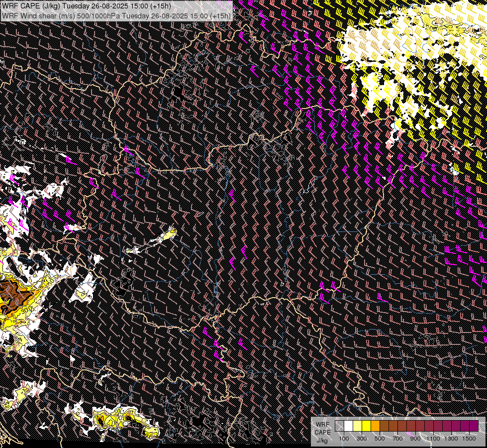The image size is (487, 448).
Task: Click the bright yellow CAPE legend swatch
Action: [367, 426]
